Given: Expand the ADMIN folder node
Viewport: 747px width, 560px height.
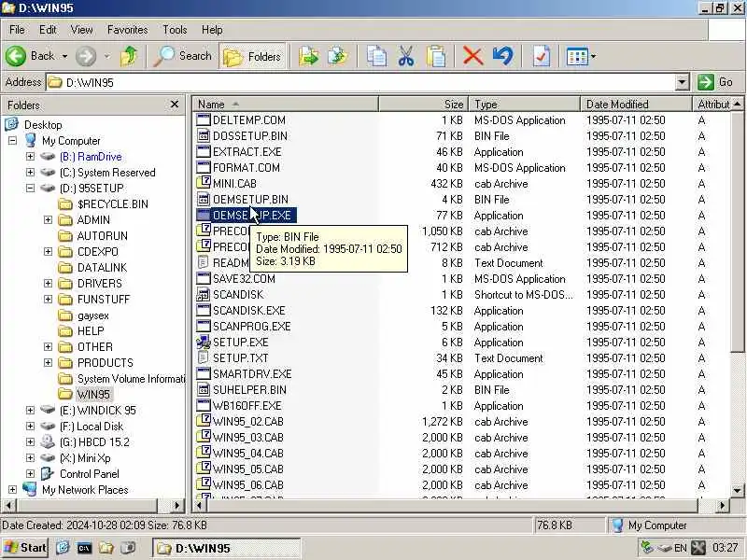Looking at the screenshot, I should (x=48, y=219).
